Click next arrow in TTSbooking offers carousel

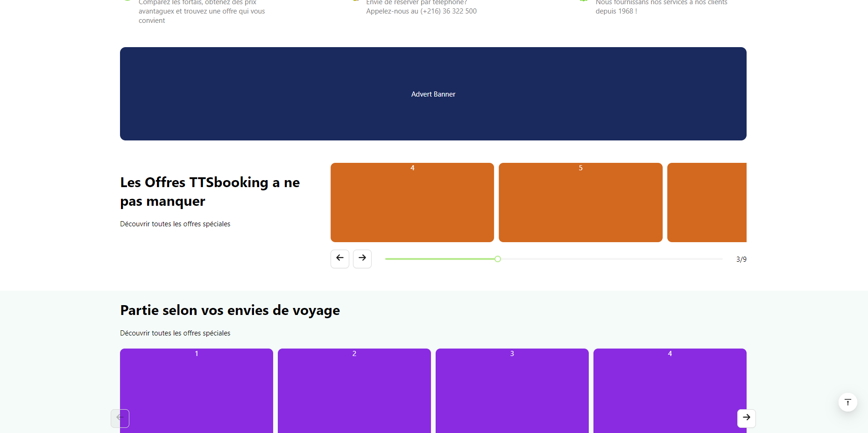(362, 258)
